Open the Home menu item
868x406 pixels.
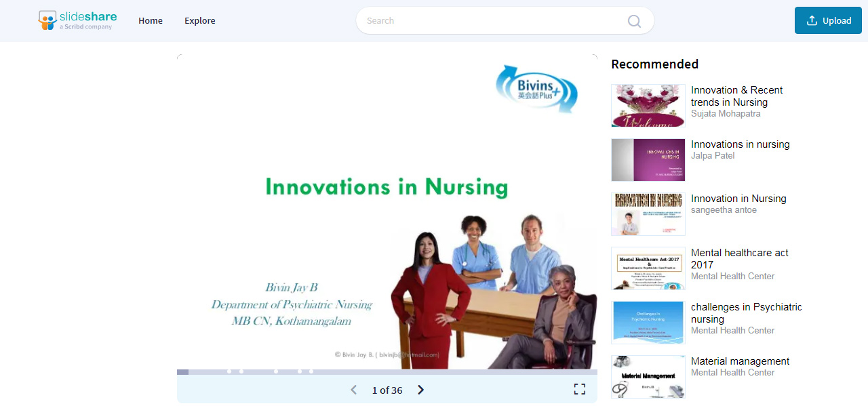point(151,21)
